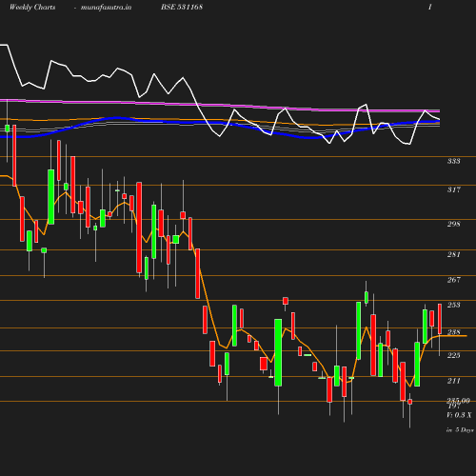476x476 pixels.
Task: Click the 211 price level label
Action: (x=454, y=381)
